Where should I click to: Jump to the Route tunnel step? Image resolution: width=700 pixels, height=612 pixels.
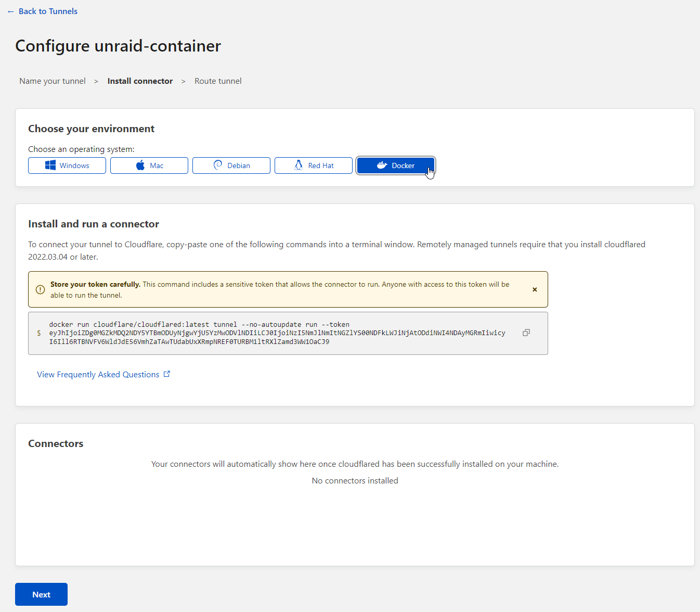pos(218,81)
